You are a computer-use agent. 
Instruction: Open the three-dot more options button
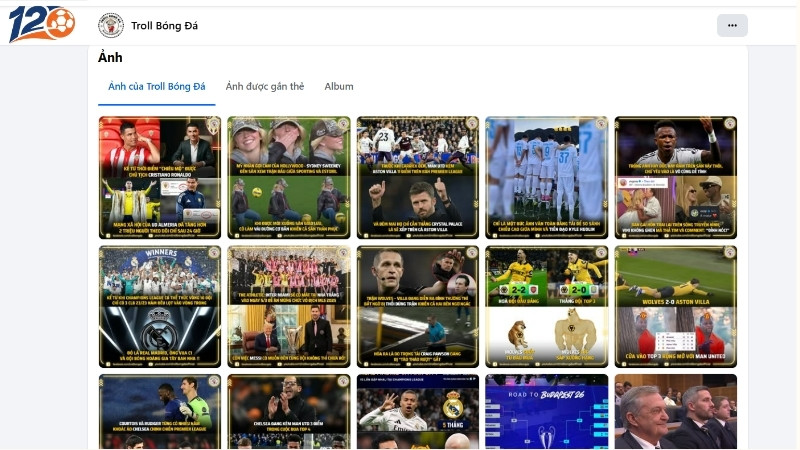[732, 26]
